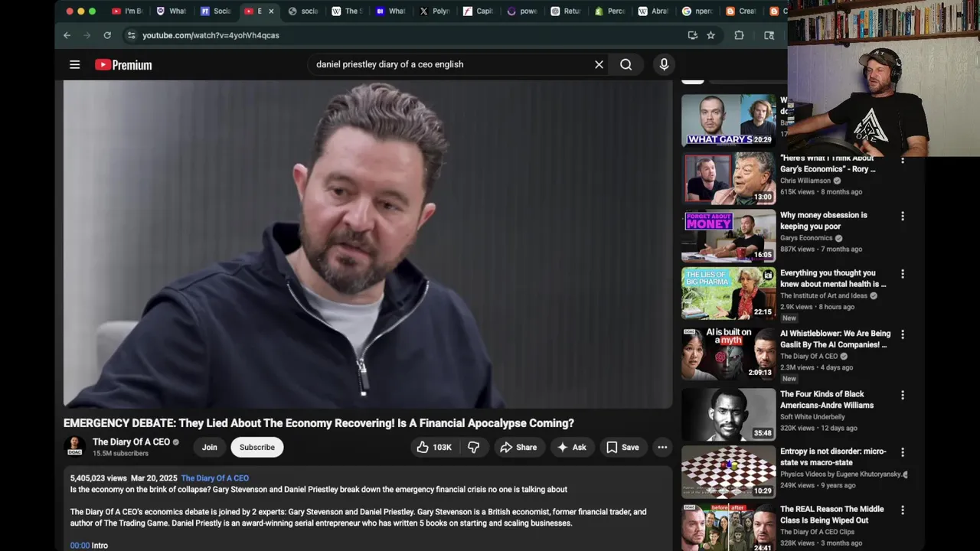This screenshot has height=551, width=980.
Task: Go to YouTube Premium home logo
Action: [x=123, y=65]
